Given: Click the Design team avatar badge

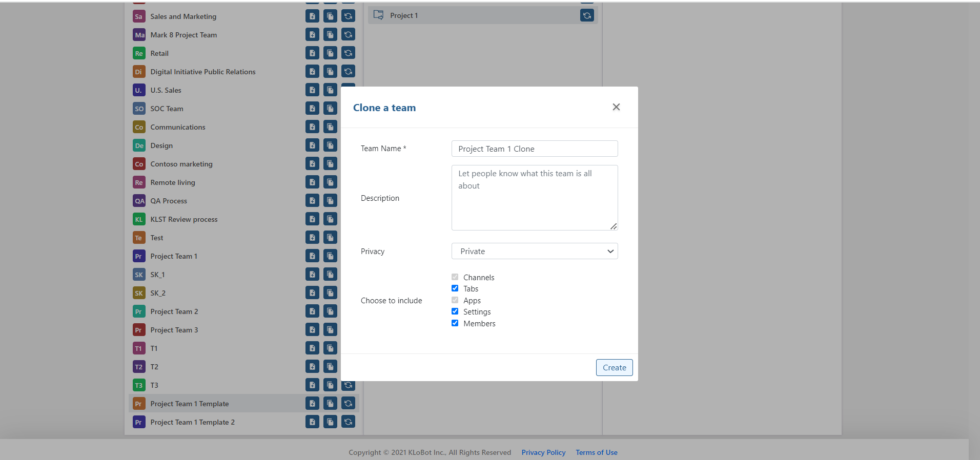Looking at the screenshot, I should pos(139,145).
